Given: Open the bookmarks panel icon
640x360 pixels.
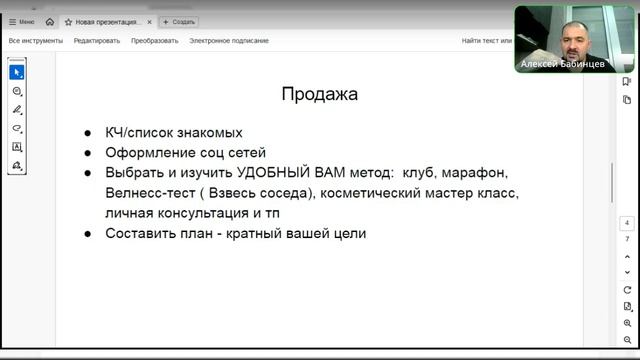Looking at the screenshot, I should (x=627, y=82).
